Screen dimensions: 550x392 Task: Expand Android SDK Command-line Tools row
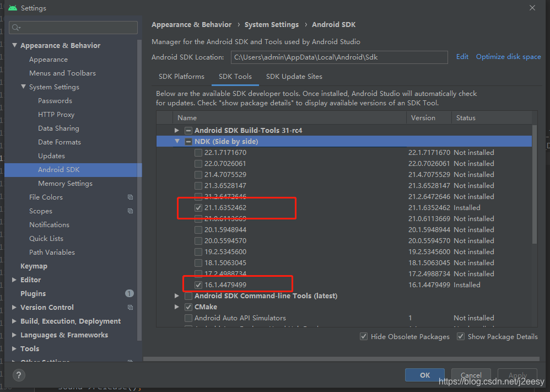pos(177,296)
